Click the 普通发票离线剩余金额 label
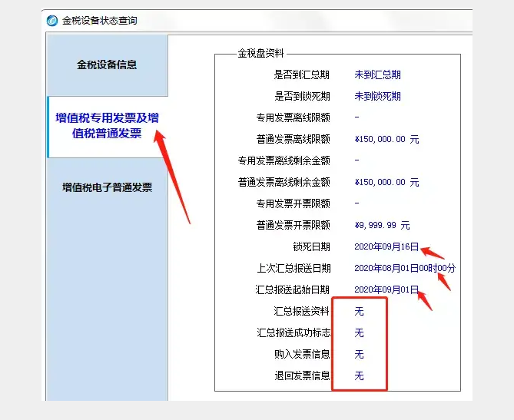514x420 pixels. pos(284,182)
